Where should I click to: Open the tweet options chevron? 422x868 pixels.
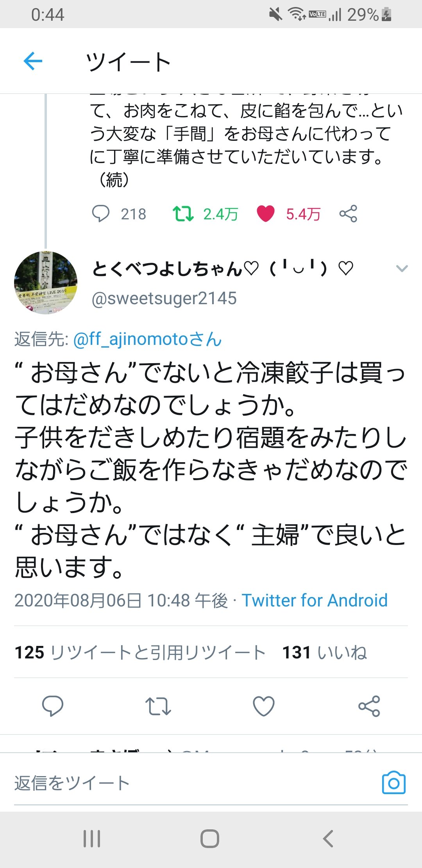pyautogui.click(x=402, y=269)
